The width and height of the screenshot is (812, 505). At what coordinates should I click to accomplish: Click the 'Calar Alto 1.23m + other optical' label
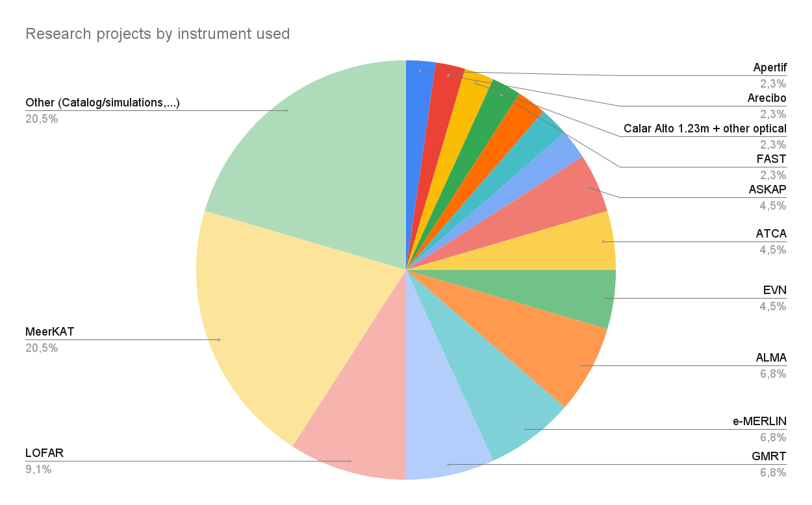point(705,129)
